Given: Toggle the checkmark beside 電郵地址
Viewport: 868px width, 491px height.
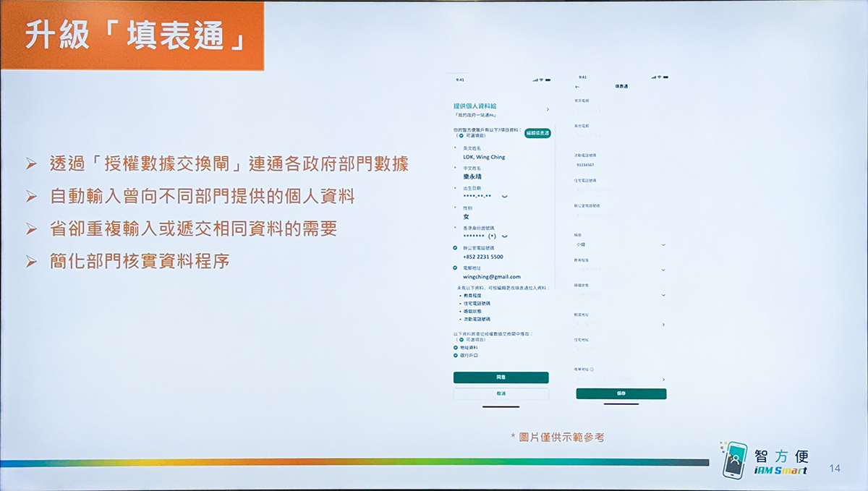Looking at the screenshot, I should click(x=454, y=268).
